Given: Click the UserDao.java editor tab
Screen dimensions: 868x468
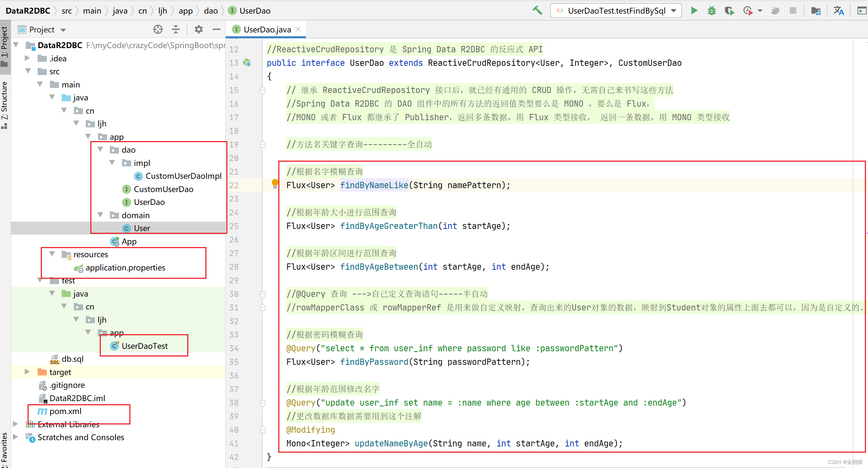Looking at the screenshot, I should point(266,29).
